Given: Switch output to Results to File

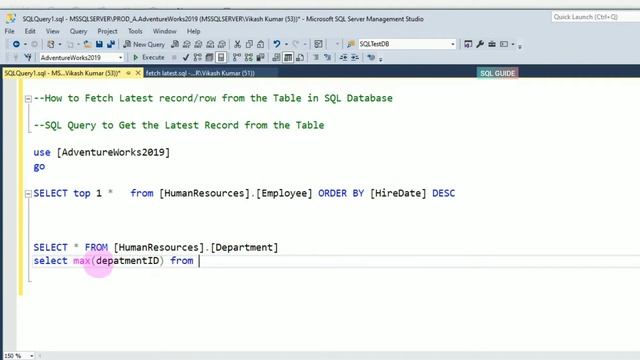Looking at the screenshot, I should tap(300, 58).
